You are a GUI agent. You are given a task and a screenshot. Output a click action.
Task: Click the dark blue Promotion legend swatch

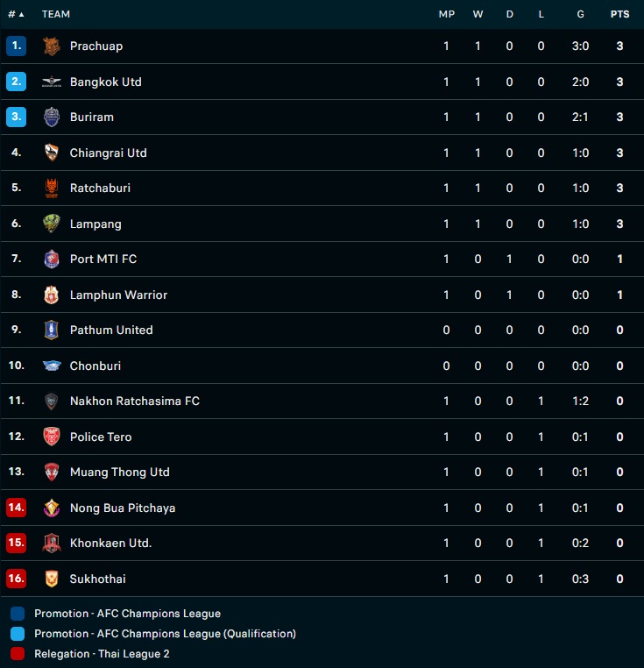[18, 614]
